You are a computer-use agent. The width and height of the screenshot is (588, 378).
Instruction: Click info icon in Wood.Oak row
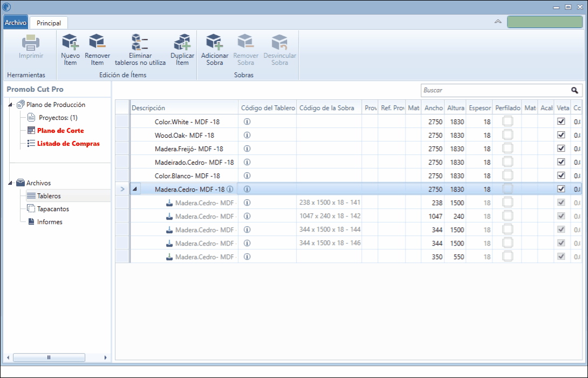tap(247, 135)
